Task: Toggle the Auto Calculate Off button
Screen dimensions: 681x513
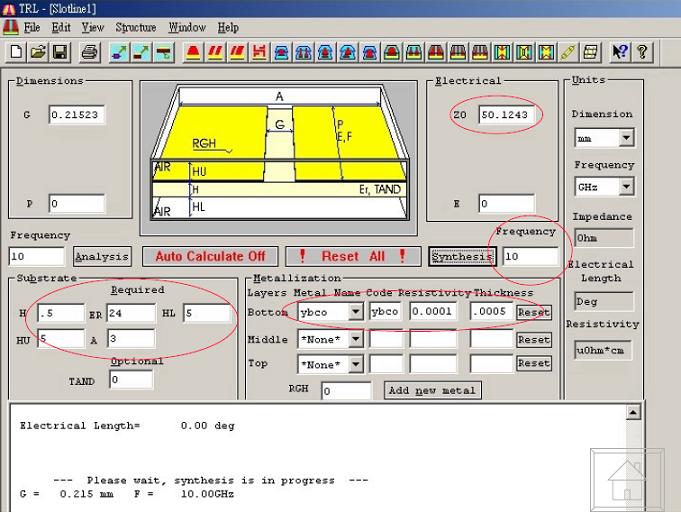Action: click(x=210, y=256)
